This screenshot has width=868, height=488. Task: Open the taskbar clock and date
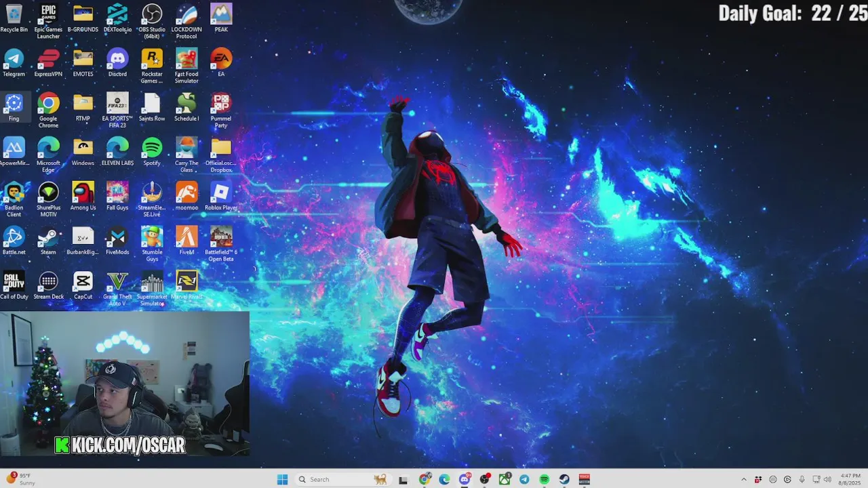(850, 479)
